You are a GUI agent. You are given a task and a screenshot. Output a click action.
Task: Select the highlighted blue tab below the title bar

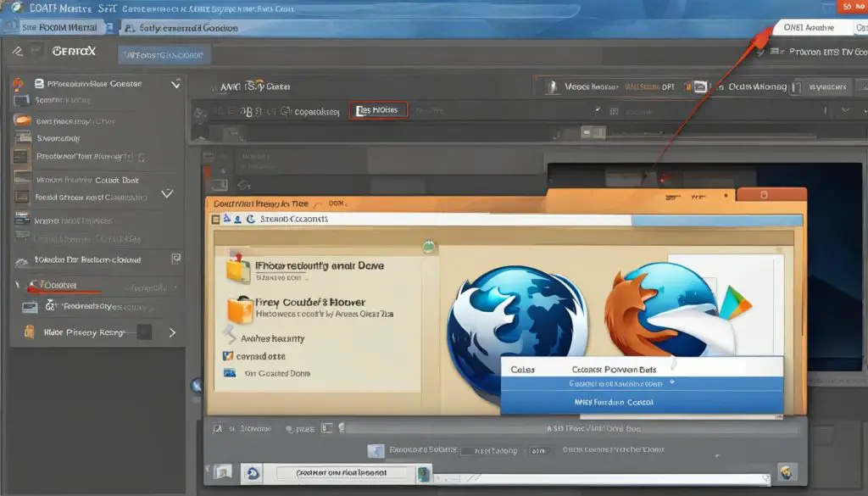(164, 55)
